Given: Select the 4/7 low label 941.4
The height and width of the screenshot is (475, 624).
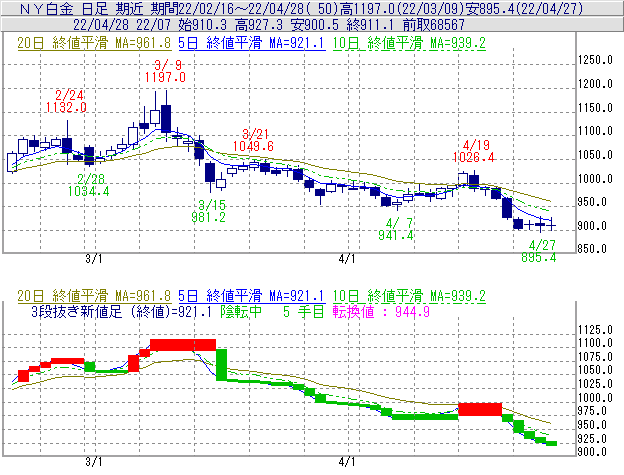Looking at the screenshot, I should 398,235.
